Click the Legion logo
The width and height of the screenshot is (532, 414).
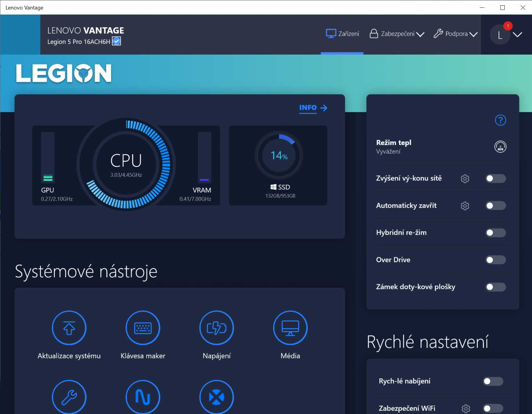[64, 73]
